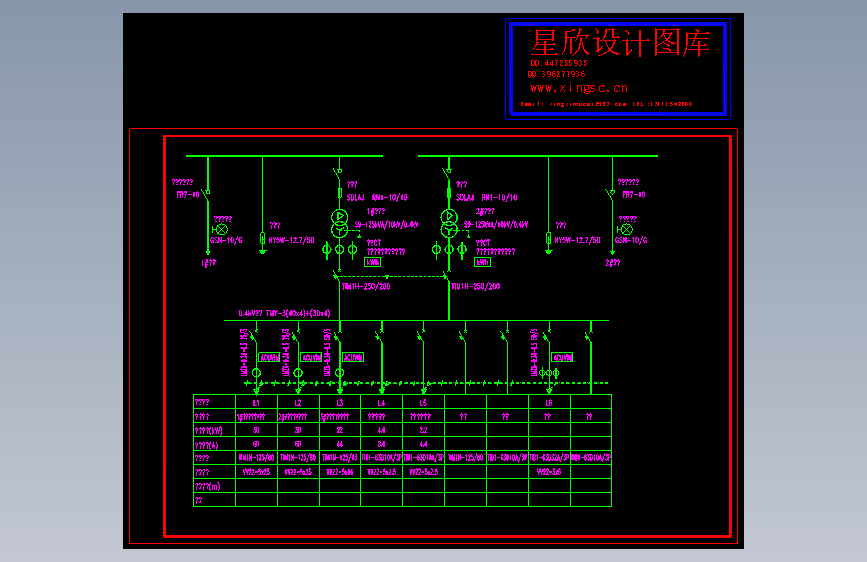Click the 44 current value under L3

[x=340, y=444]
